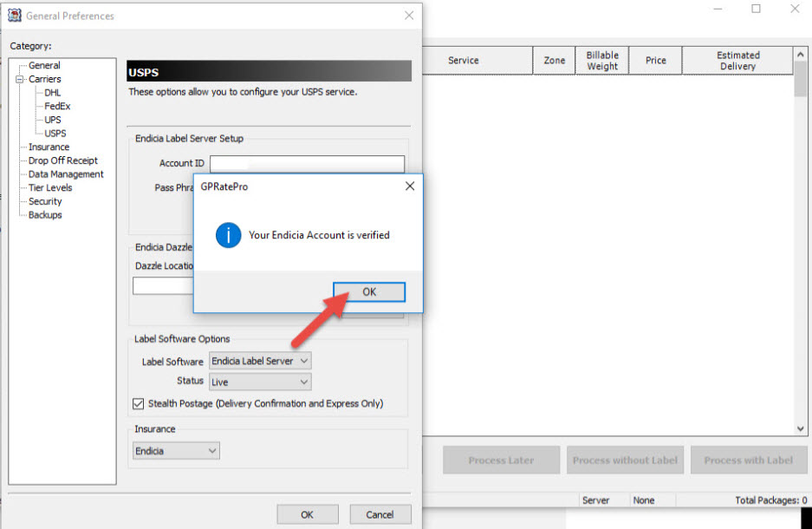Select the Insurance category
Image resolution: width=812 pixels, height=529 pixels.
coord(49,147)
